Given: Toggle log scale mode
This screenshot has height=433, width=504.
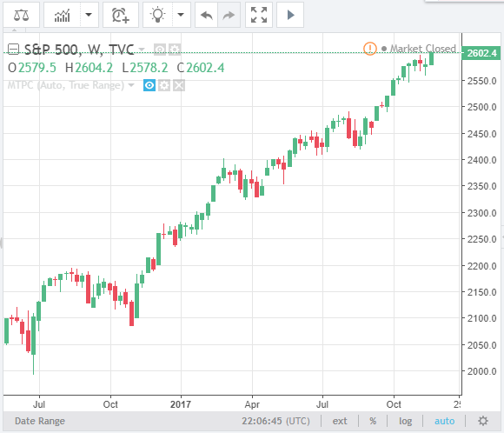Looking at the screenshot, I should click(405, 421).
